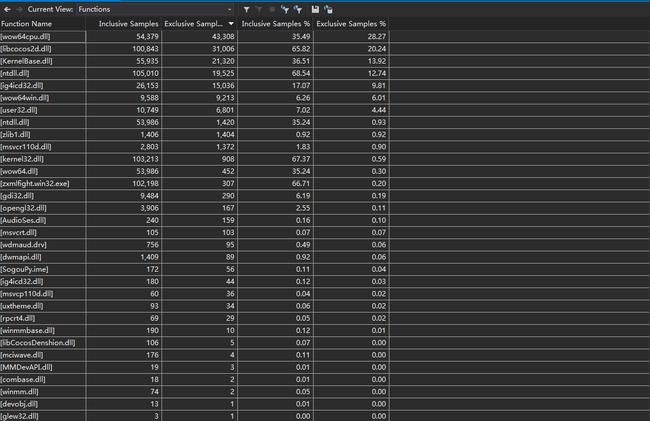
Task: Click first funnel icon with blue arrow
Action: 284,9
